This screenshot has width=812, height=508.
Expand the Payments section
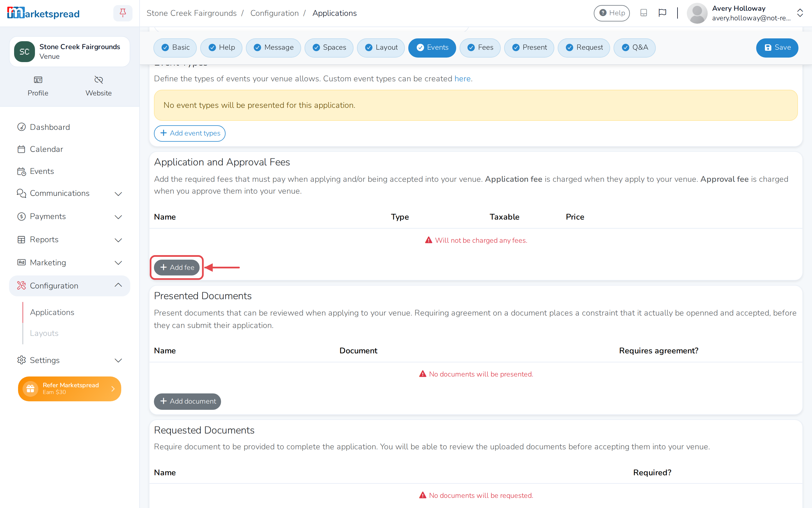pos(69,216)
